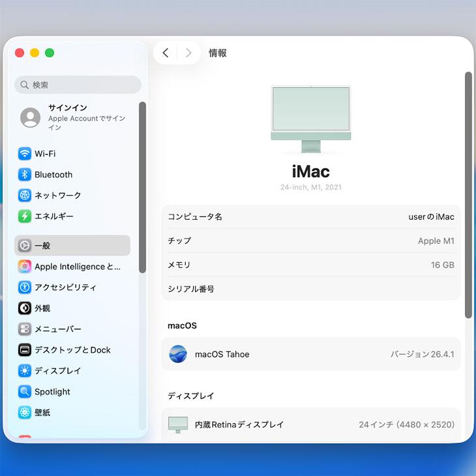Click the macOS section heading
This screenshot has width=476, height=476.
182,326
